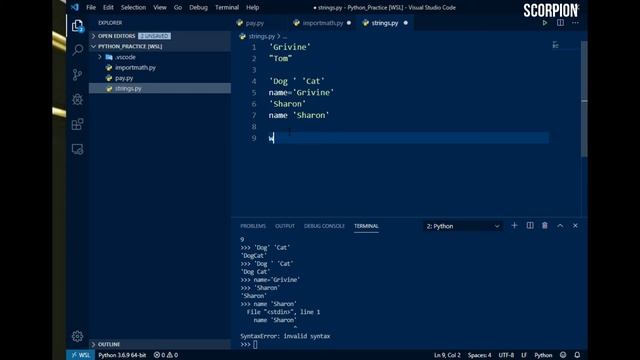Change end of line sequence LF
The image size is (640, 360).
coord(524,355)
